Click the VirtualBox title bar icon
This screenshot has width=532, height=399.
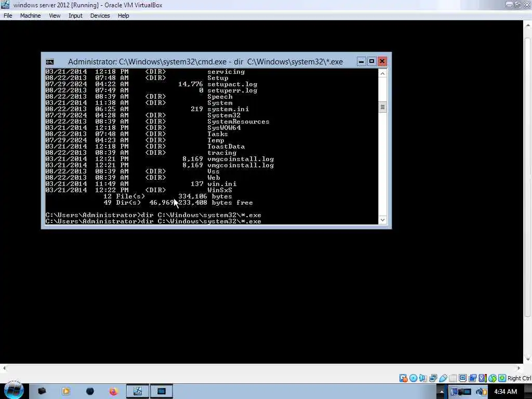tap(5, 5)
